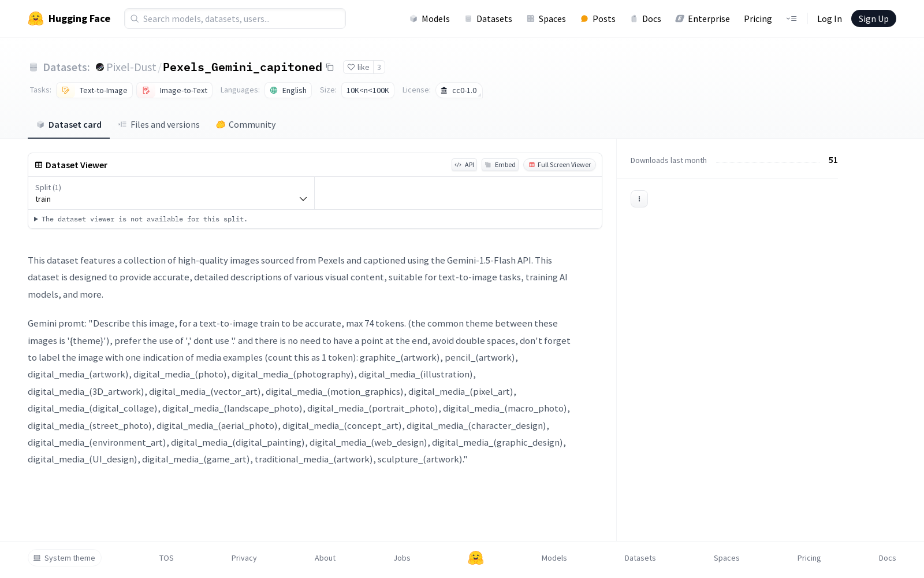The width and height of the screenshot is (924, 578).
Task: Open the Datasets footer link
Action: tap(640, 558)
